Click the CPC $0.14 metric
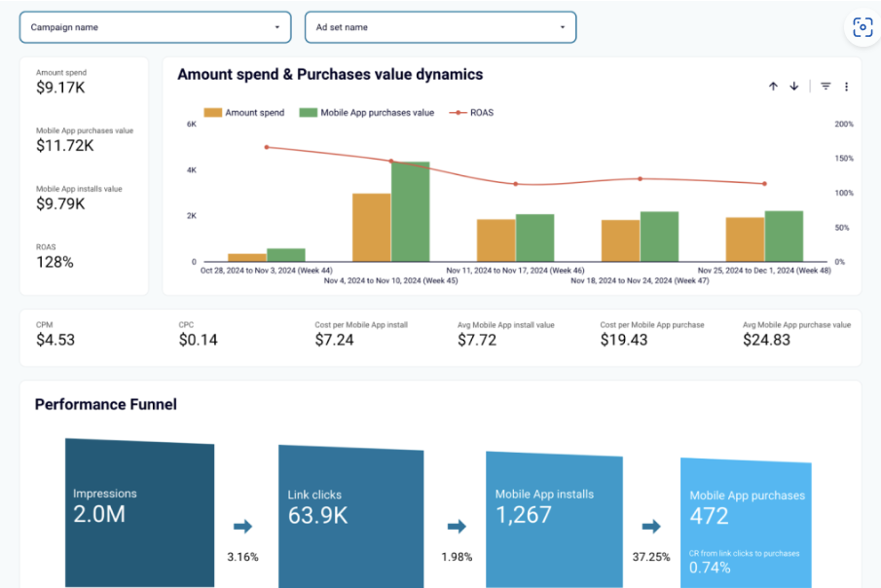The image size is (881, 588). point(198,335)
